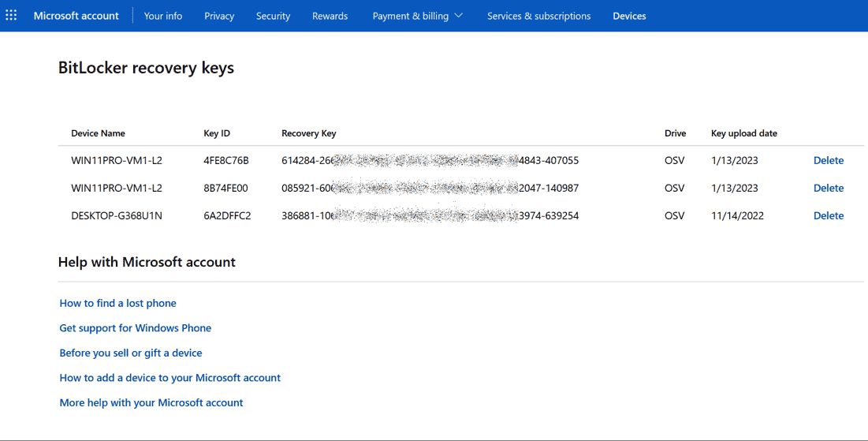Viewport: 868px width, 441px height.
Task: Click the Recovery Key column header
Action: pos(309,133)
